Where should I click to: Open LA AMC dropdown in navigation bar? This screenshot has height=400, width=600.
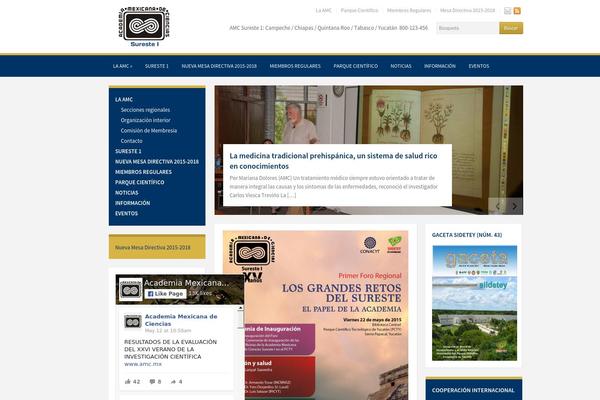pos(122,66)
